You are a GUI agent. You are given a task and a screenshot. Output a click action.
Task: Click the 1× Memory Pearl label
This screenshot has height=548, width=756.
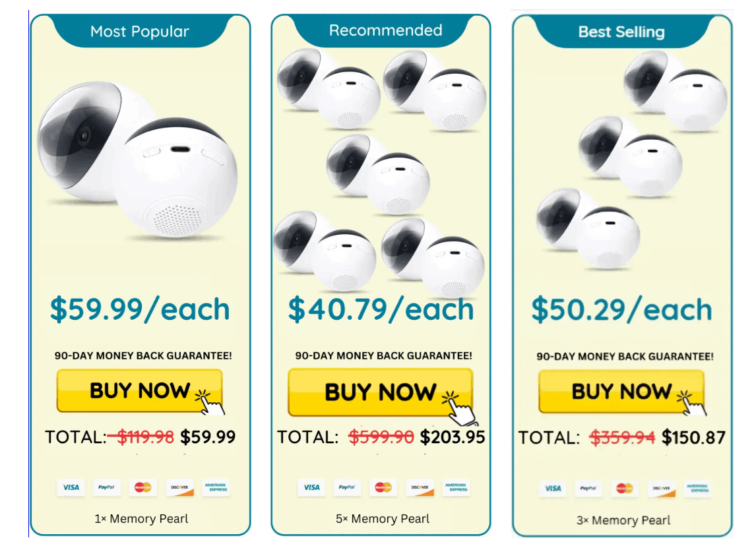tap(141, 519)
